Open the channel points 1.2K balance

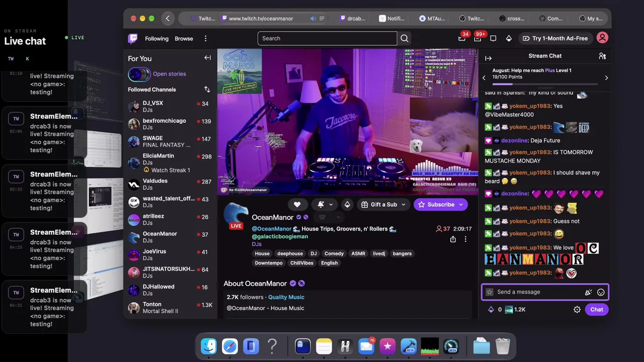(515, 310)
